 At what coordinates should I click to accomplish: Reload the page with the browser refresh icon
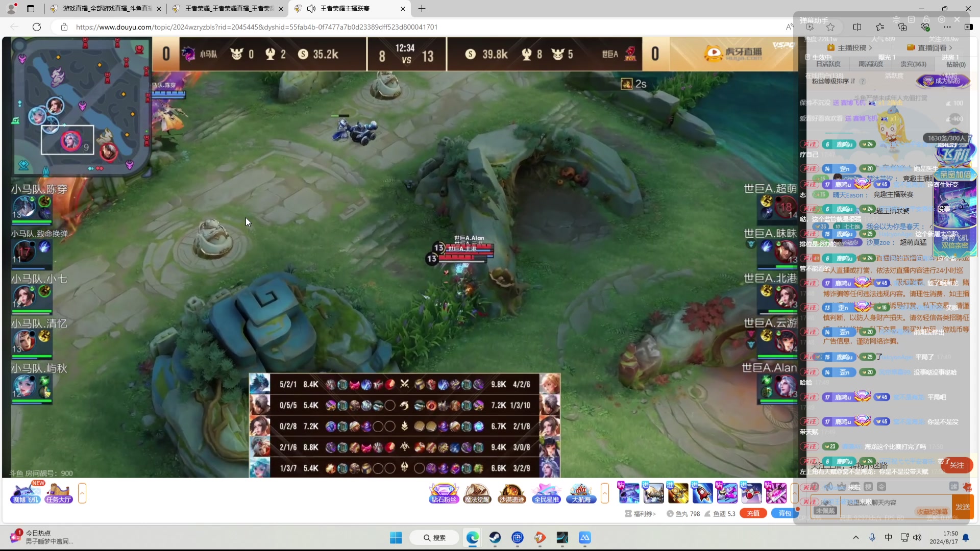37,27
